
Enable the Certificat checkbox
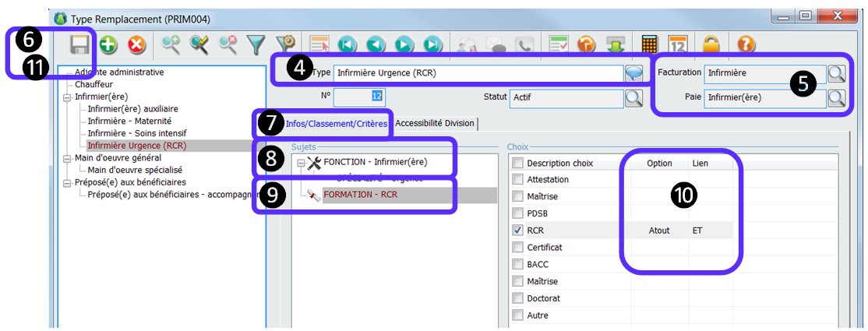point(517,248)
